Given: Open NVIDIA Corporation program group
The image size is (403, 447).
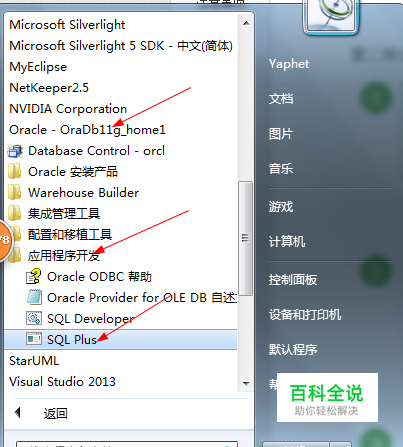Looking at the screenshot, I should (68, 109).
